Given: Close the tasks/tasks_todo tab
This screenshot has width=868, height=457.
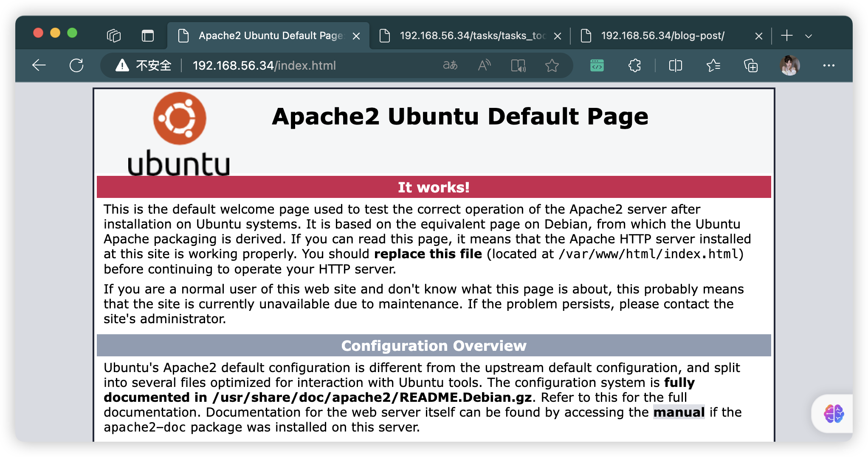Looking at the screenshot, I should click(x=558, y=36).
